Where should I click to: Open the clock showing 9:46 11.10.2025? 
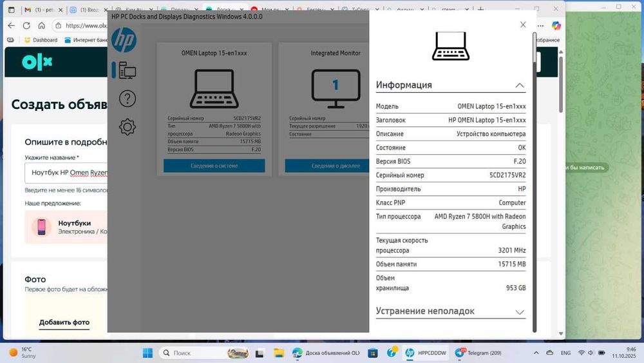point(624,353)
